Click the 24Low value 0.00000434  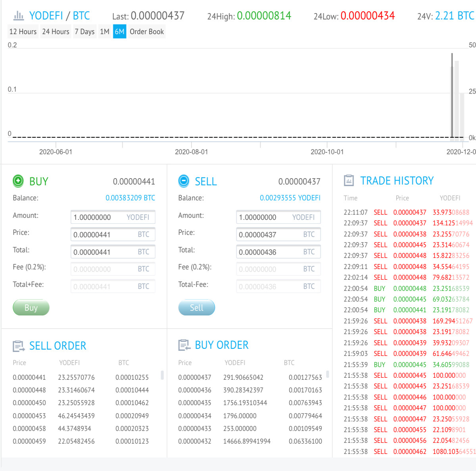click(368, 16)
